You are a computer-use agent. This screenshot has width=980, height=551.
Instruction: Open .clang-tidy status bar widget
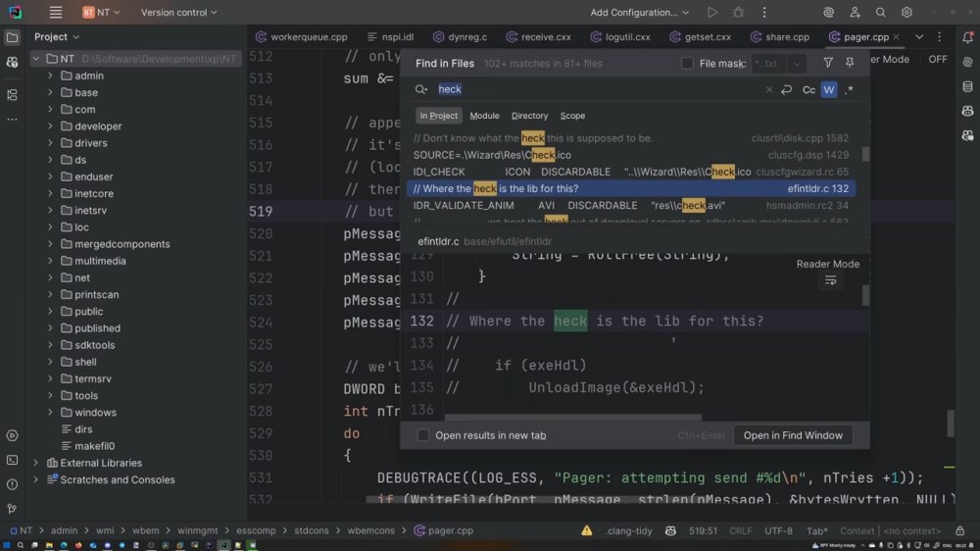pyautogui.click(x=628, y=530)
